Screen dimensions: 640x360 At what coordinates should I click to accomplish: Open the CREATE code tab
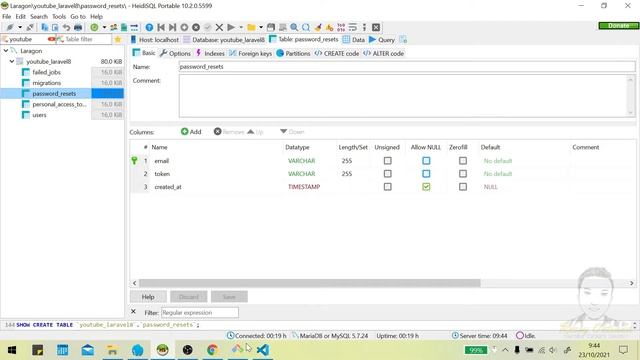(337, 53)
